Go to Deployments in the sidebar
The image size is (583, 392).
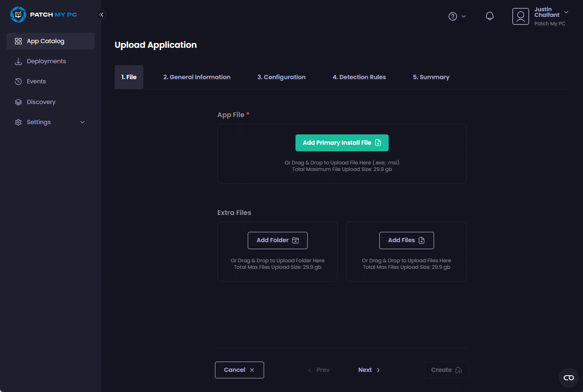tap(46, 61)
